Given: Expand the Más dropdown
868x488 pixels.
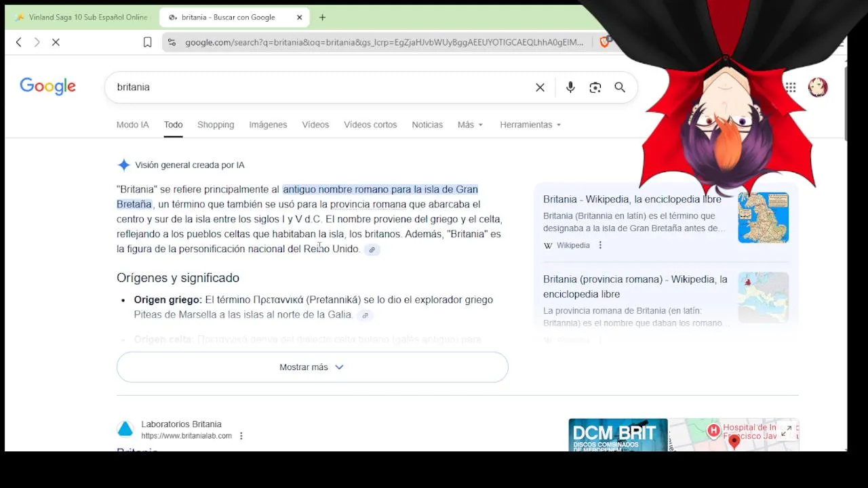Looking at the screenshot, I should point(470,125).
